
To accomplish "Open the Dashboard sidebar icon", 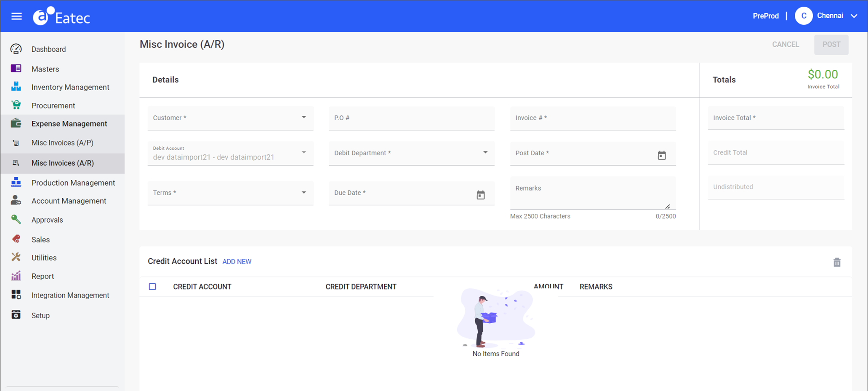I will click(x=16, y=49).
